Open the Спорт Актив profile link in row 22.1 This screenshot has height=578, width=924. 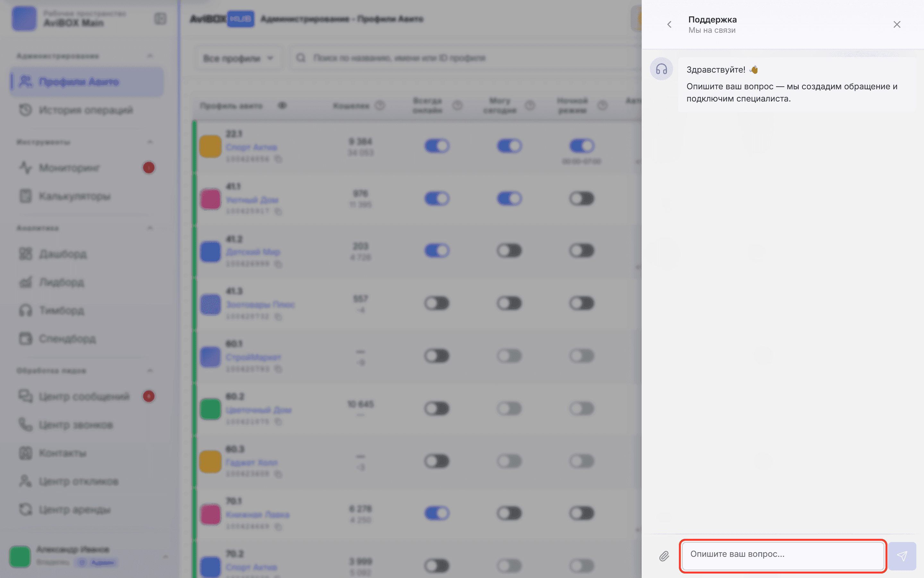tap(251, 147)
